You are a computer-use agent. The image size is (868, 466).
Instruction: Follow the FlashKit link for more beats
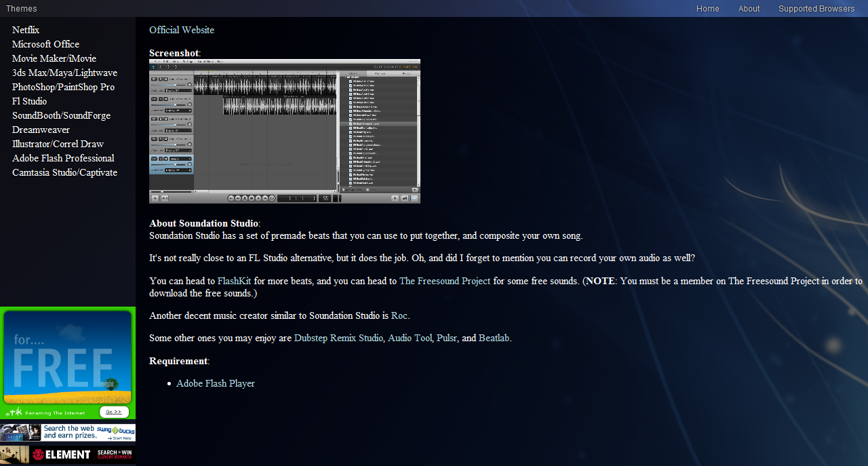235,281
